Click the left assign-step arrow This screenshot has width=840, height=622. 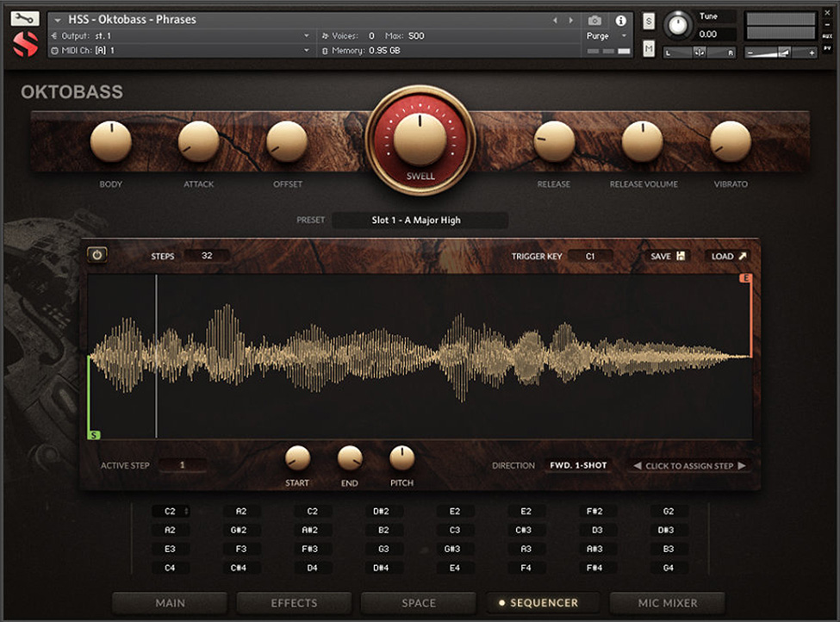[638, 465]
